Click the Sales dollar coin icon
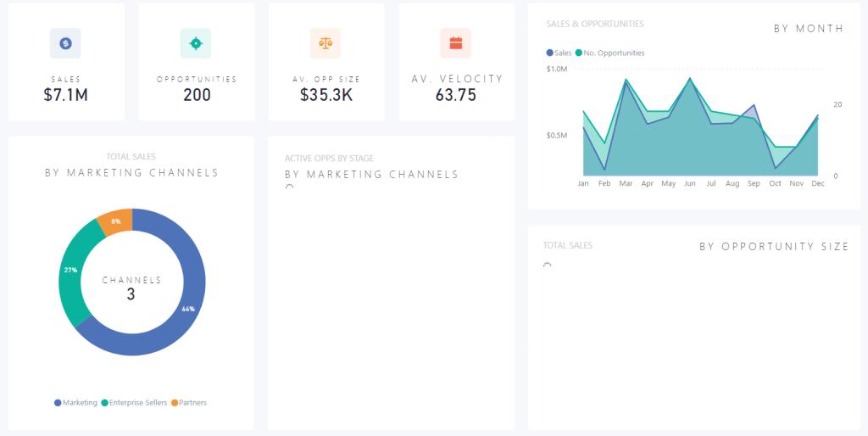Image resolution: width=868 pixels, height=436 pixels. (65, 42)
